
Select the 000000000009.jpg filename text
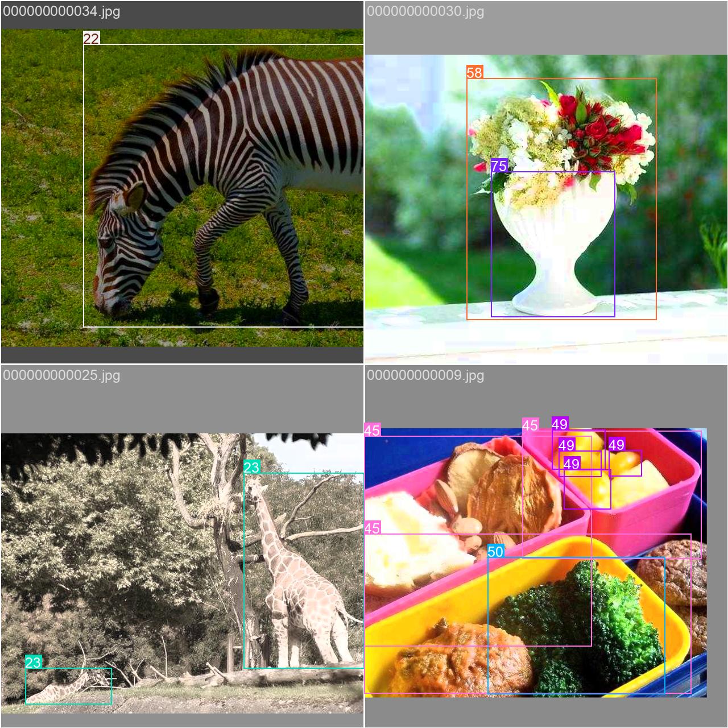425,375
